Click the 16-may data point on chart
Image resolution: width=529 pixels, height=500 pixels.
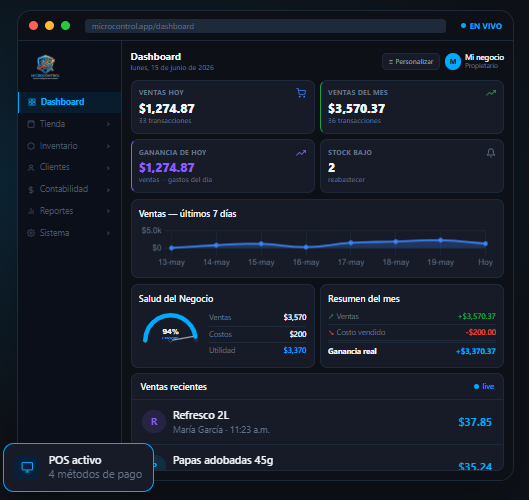tap(306, 247)
